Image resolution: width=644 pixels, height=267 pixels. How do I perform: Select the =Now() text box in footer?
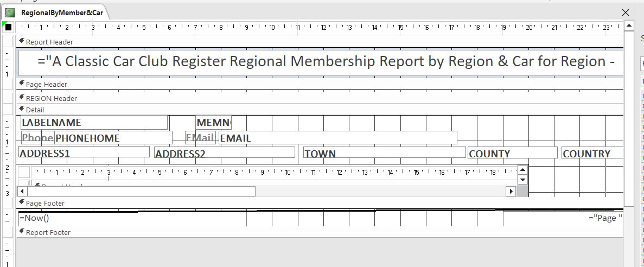click(x=133, y=218)
